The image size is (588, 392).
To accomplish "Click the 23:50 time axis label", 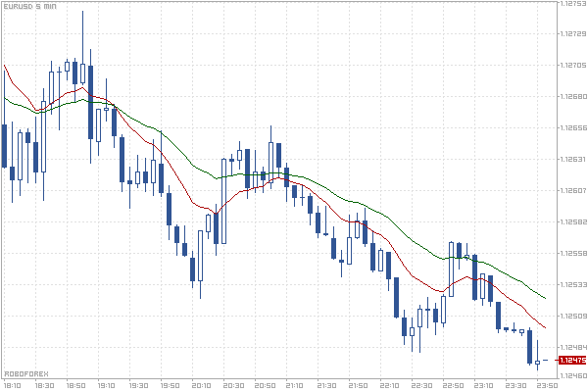I will tap(547, 385).
